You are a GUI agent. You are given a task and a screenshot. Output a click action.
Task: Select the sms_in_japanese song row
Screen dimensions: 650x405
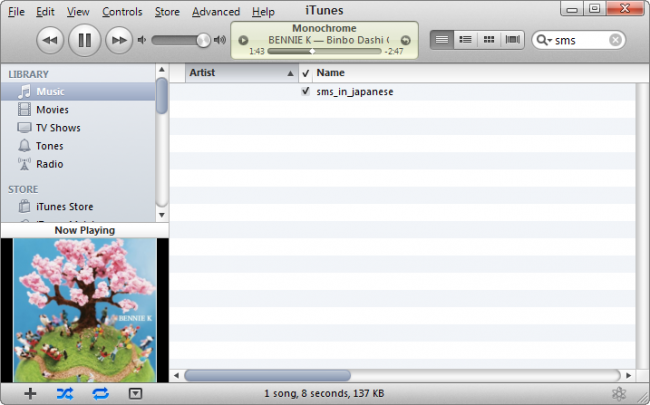403,92
